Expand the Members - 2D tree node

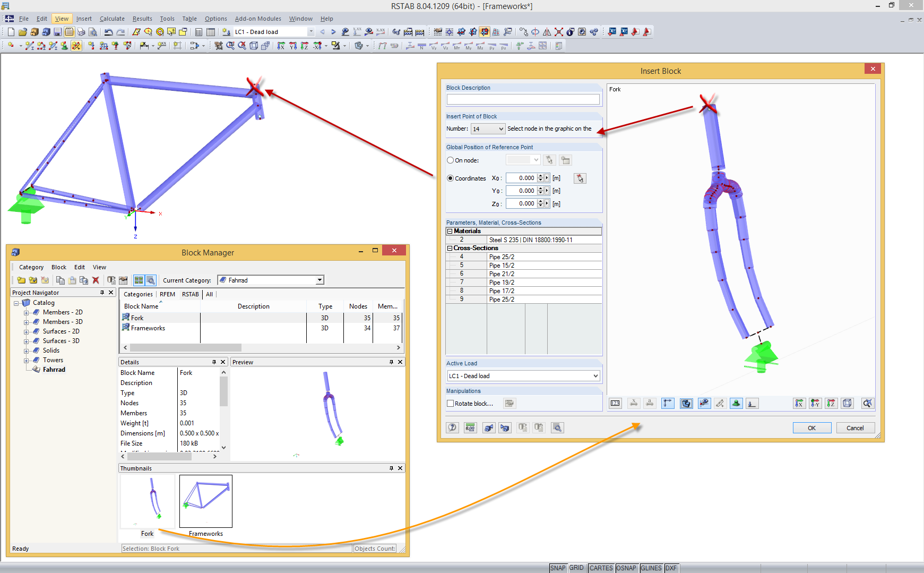(26, 313)
